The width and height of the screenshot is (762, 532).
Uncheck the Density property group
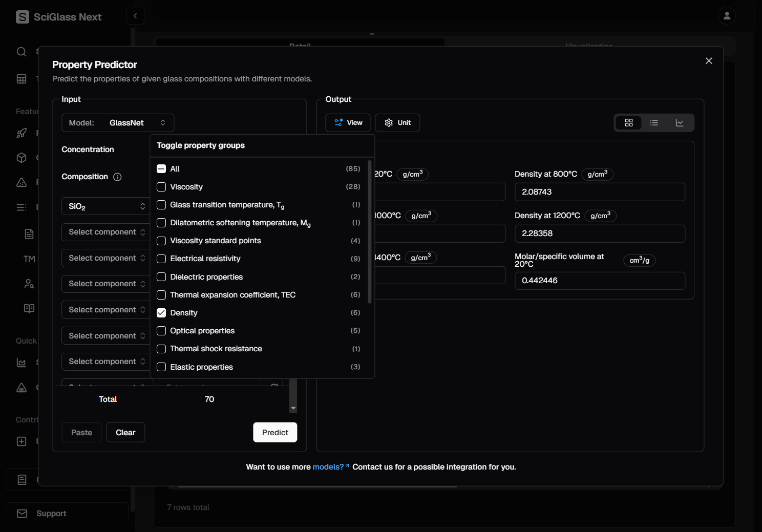tap(161, 313)
